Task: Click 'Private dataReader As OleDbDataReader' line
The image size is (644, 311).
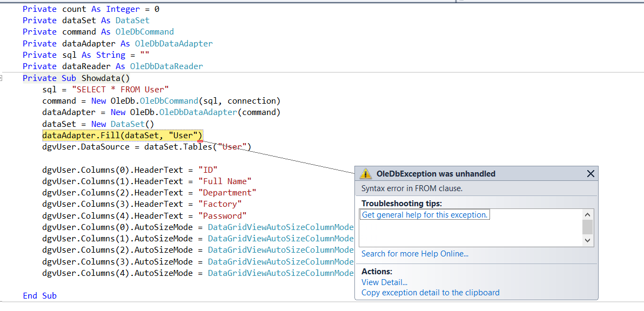Action: coord(113,66)
